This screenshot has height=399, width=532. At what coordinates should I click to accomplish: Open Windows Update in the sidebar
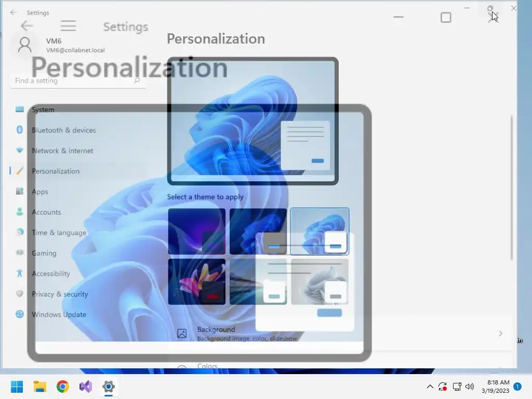(x=77, y=314)
